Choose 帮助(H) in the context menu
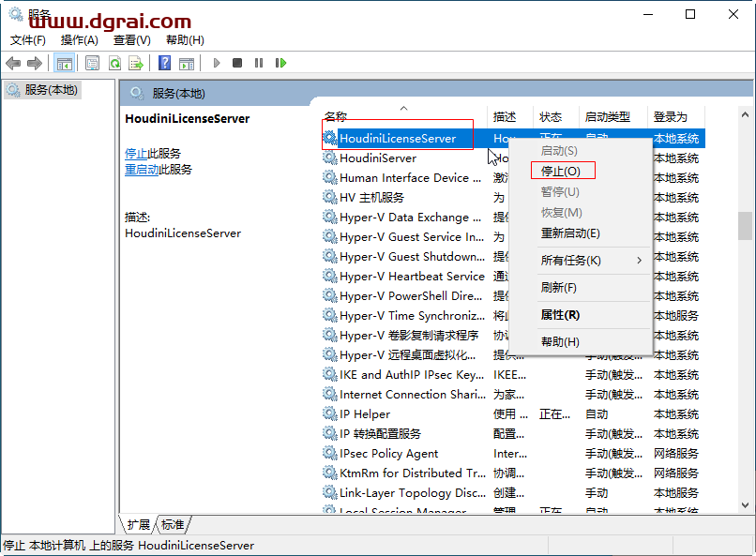Image resolution: width=756 pixels, height=556 pixels. 560,342
